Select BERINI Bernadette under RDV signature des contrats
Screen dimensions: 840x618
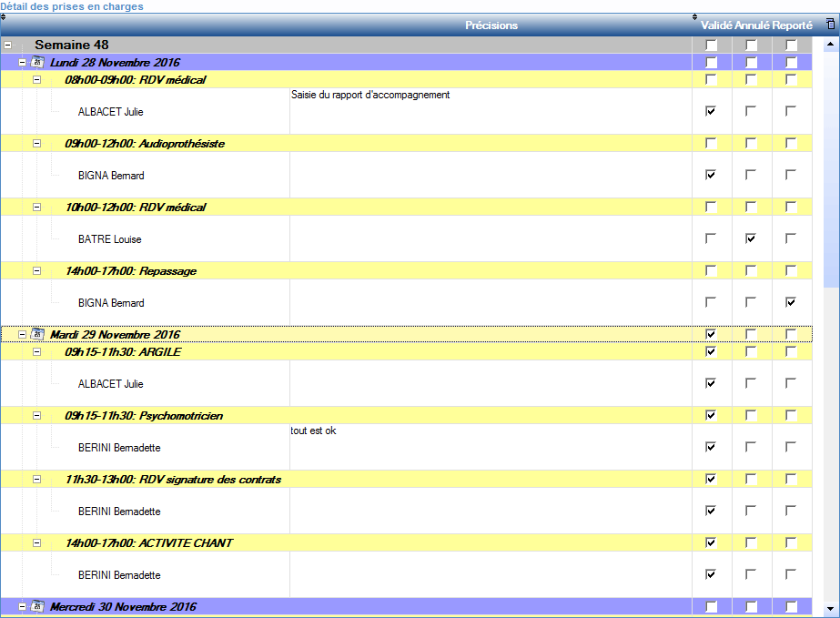tap(119, 512)
